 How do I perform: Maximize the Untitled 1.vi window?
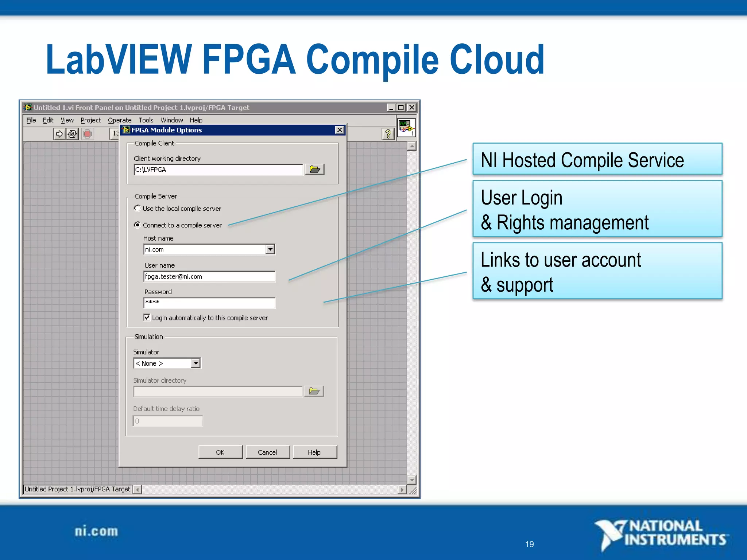(x=401, y=107)
